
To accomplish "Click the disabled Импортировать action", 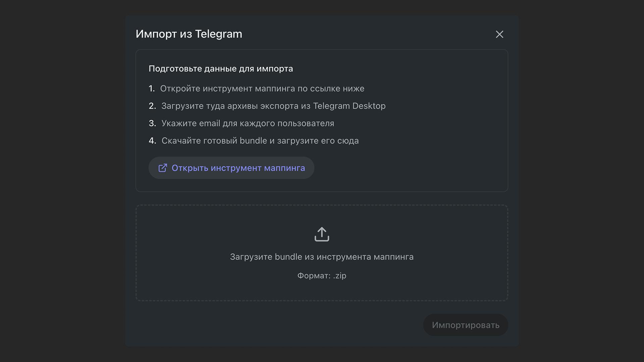I will point(466,324).
